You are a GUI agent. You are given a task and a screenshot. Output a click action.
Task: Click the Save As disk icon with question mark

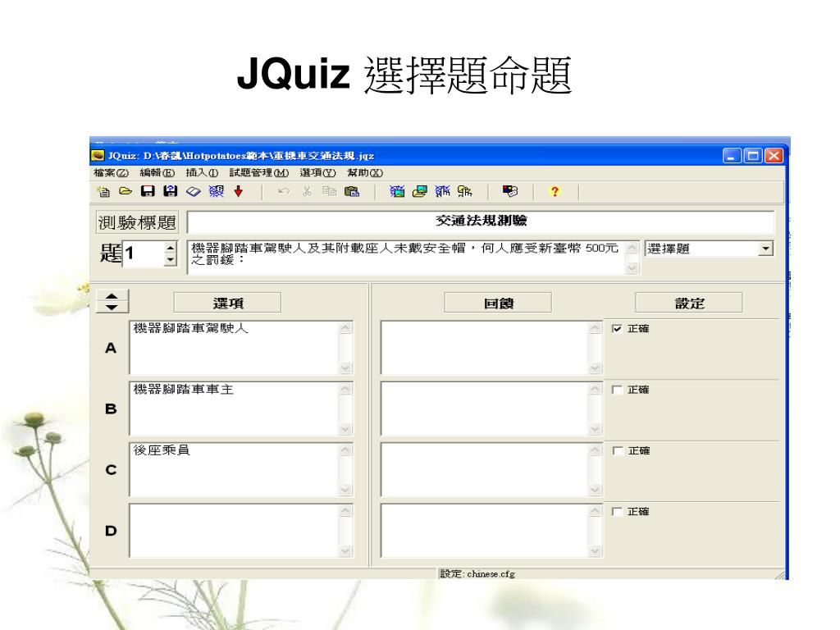point(171,191)
